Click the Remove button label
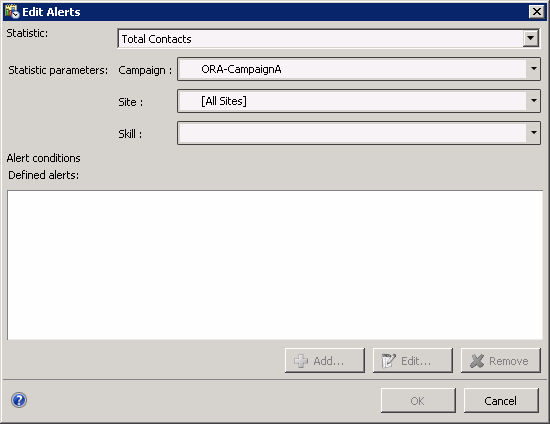 [509, 361]
